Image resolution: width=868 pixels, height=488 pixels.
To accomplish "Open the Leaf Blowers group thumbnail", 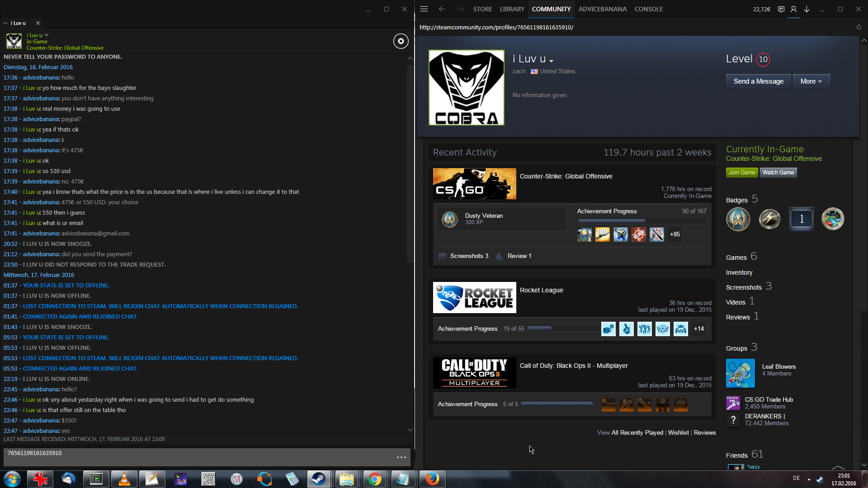I will pyautogui.click(x=740, y=373).
